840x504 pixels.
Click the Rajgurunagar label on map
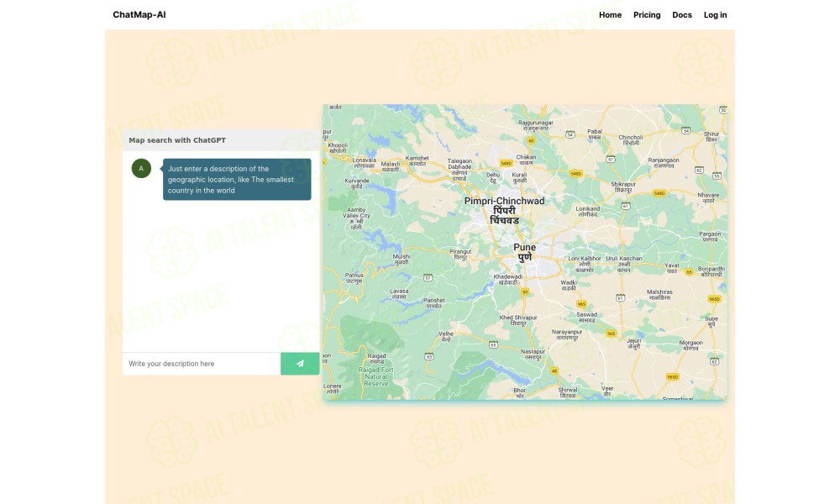coord(536,125)
